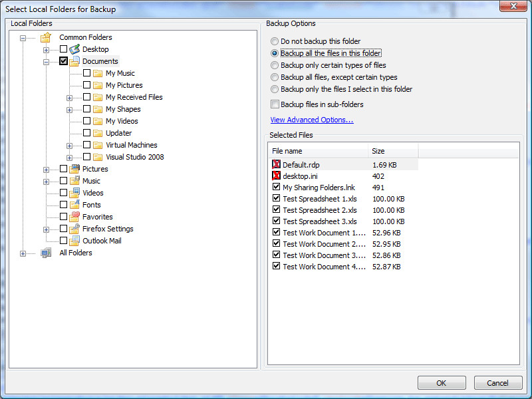Check the Favorites folder checkbox
The image size is (532, 399).
pyautogui.click(x=63, y=217)
